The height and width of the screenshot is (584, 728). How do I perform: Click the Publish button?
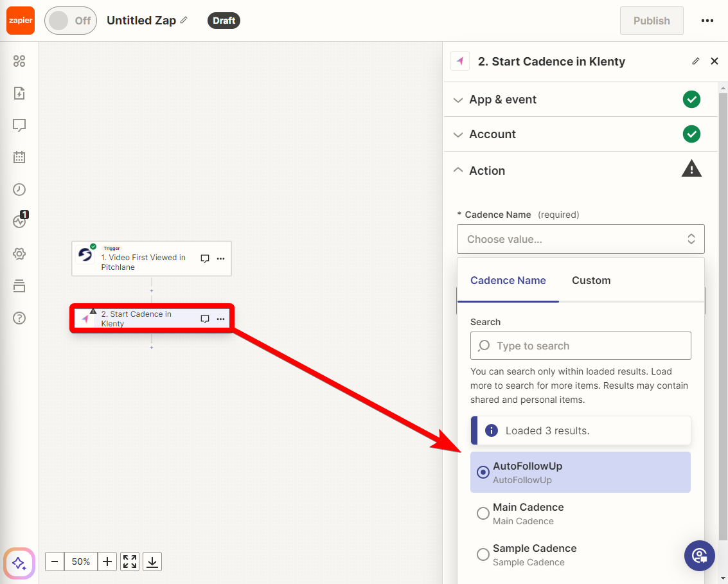652,21
